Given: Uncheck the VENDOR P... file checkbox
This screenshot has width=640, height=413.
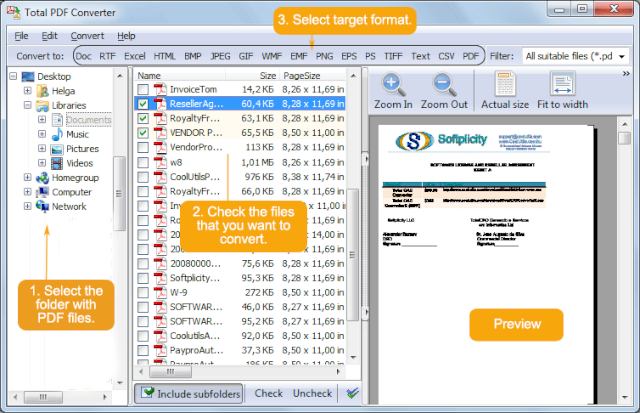Looking at the screenshot, I should (143, 133).
